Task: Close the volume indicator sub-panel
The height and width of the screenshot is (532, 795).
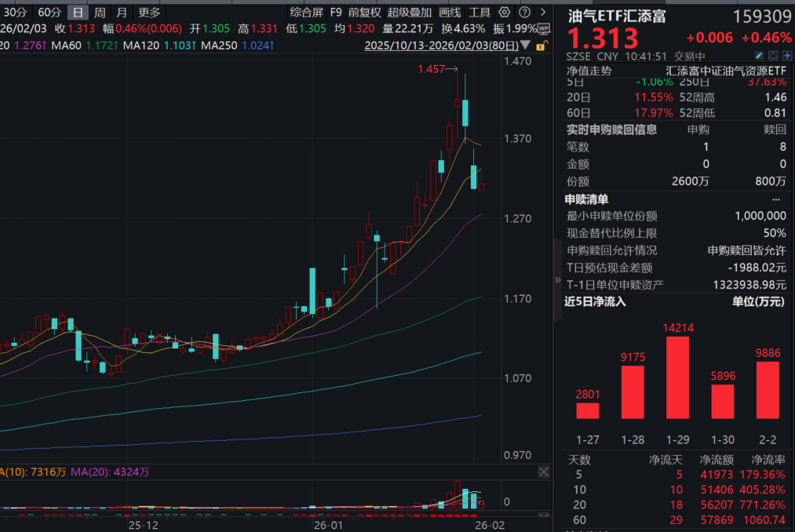Action: point(544,472)
